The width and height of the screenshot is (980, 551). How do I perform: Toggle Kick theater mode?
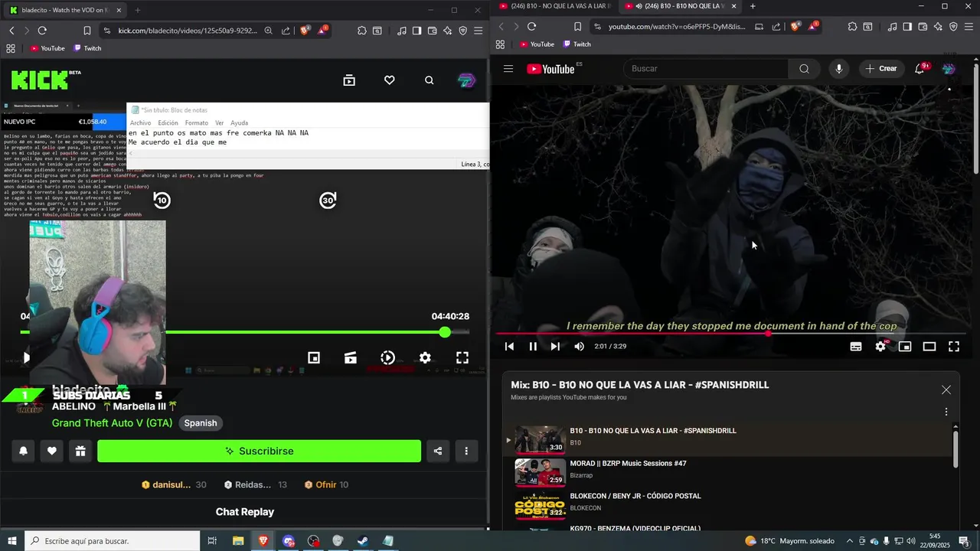point(351,357)
